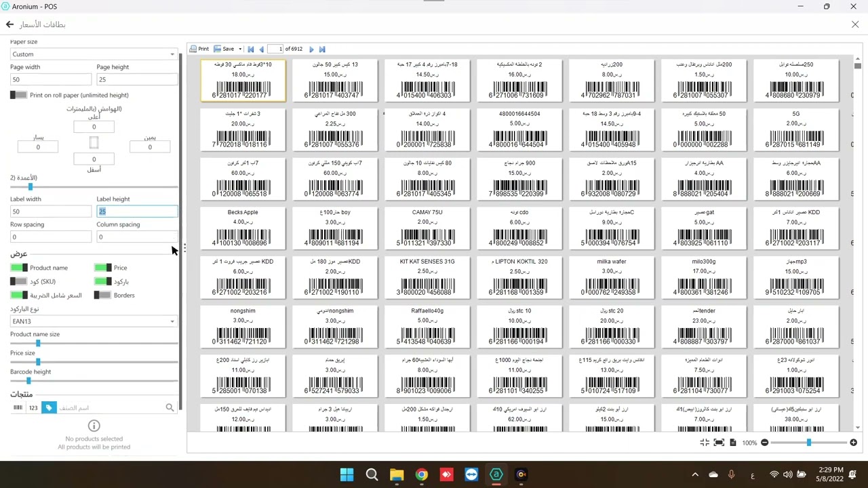Toggle Product name display
This screenshot has height=488, width=868.
click(19, 268)
